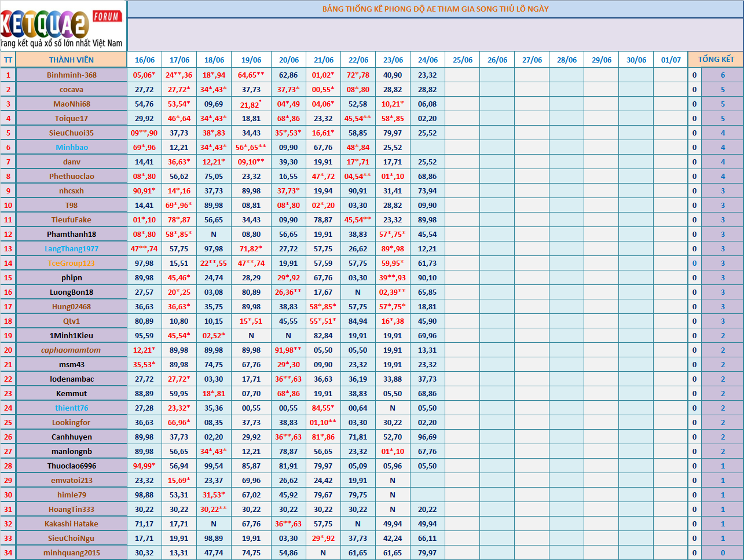This screenshot has width=744, height=560.
Task: Click the TỔNG KẾT column header
Action: (x=716, y=59)
